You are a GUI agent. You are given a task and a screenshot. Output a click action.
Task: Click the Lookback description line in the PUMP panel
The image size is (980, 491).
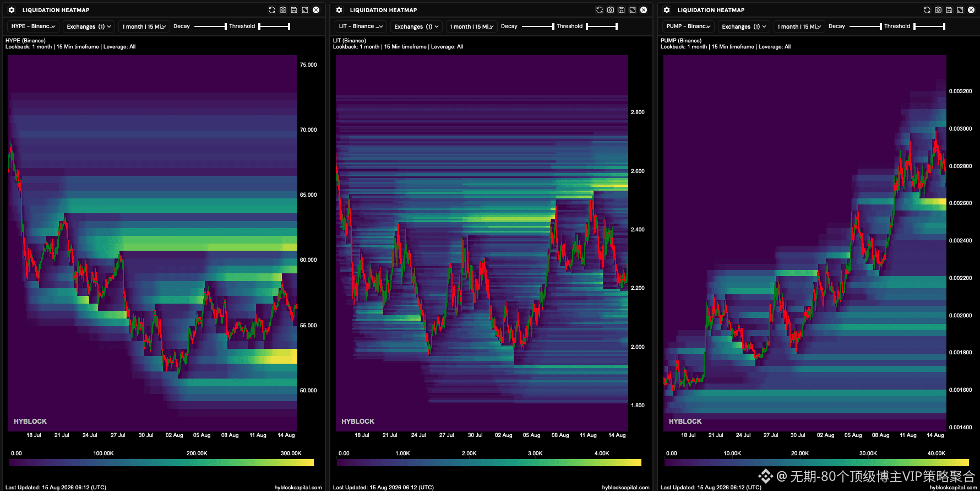coord(726,47)
